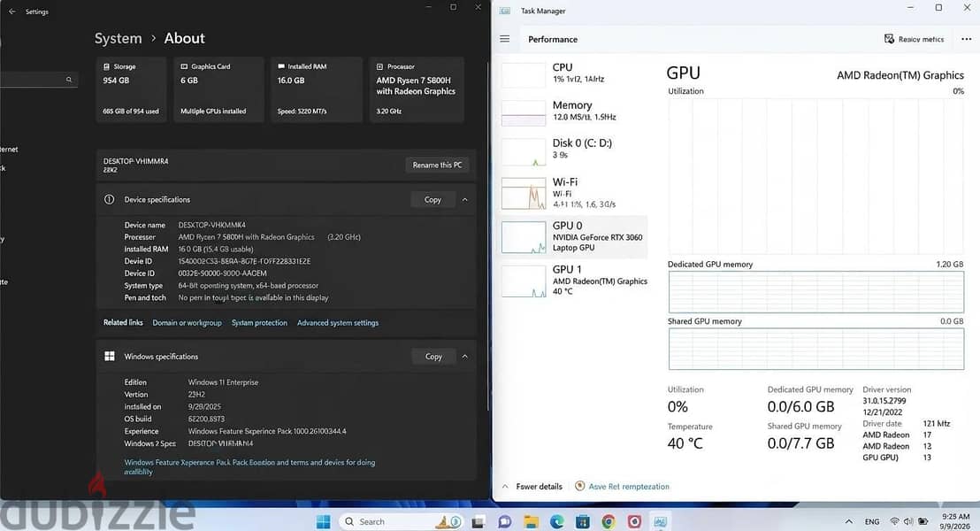Open the System protection link
Viewport: 980px width, 531px height.
tap(259, 323)
